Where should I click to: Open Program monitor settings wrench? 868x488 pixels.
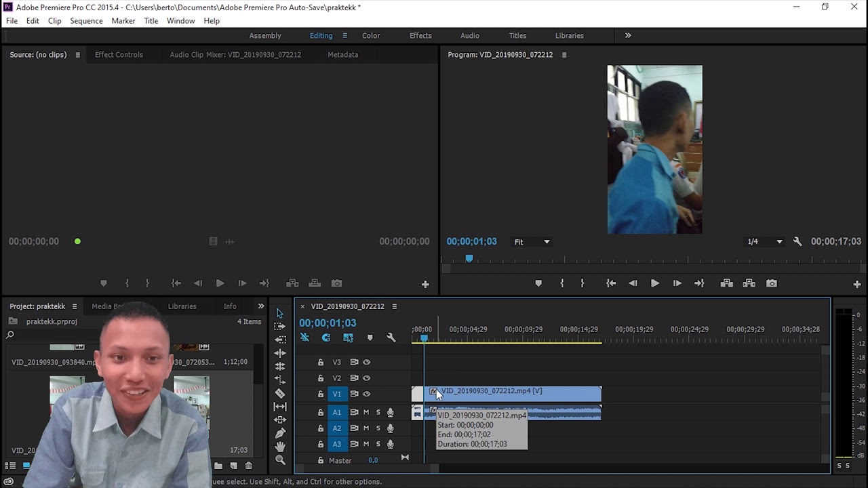[x=797, y=242]
